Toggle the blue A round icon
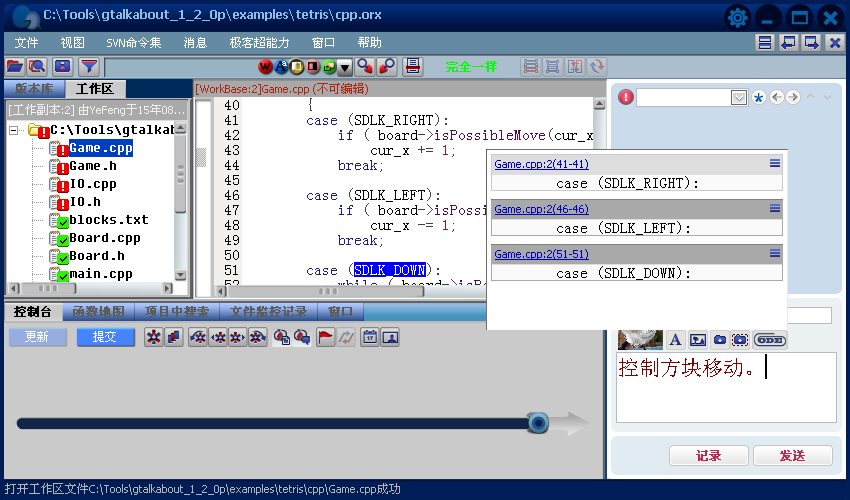Image resolution: width=850 pixels, height=500 pixels. pos(281,67)
